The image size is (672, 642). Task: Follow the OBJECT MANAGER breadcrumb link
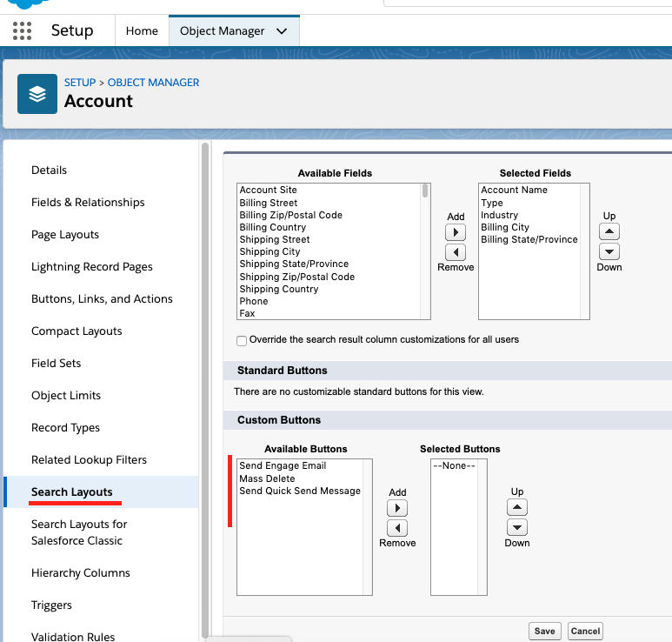click(x=153, y=83)
